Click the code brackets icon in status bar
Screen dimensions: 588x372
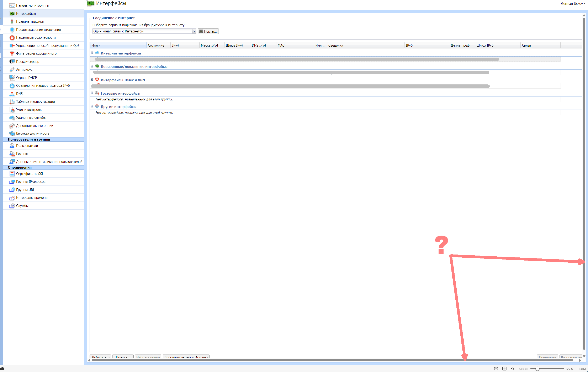pyautogui.click(x=513, y=369)
